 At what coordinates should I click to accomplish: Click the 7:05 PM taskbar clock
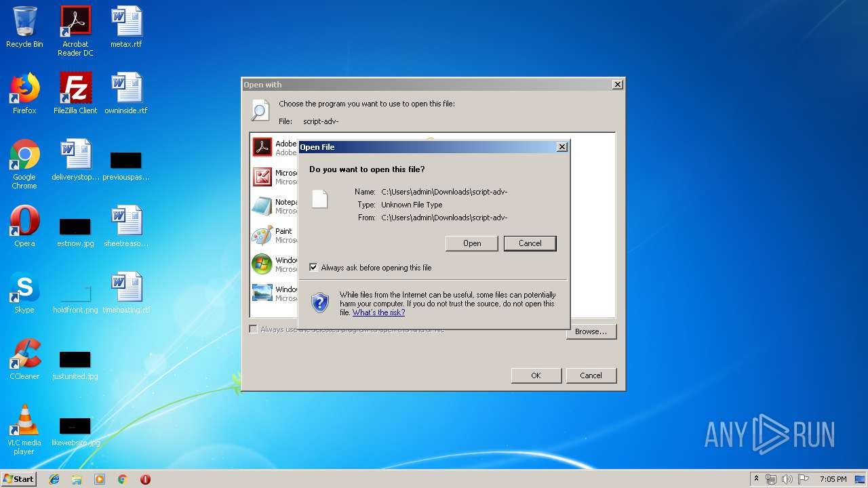click(x=833, y=479)
